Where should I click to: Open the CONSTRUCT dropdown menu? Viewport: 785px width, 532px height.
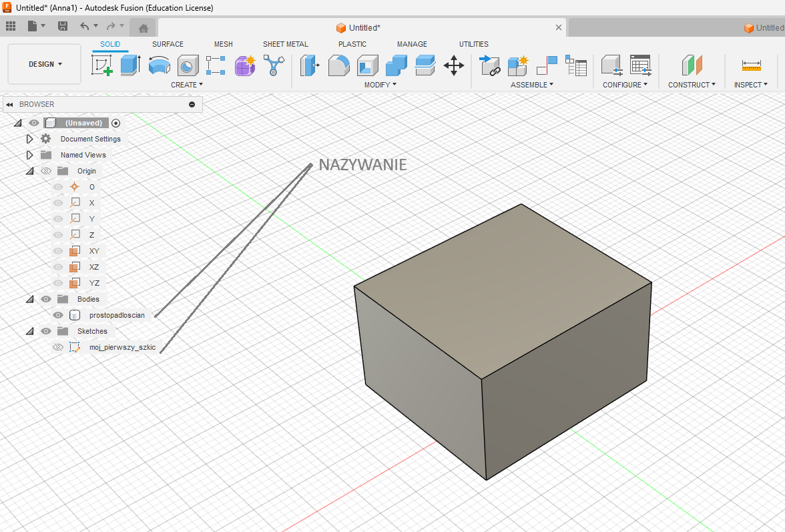click(692, 85)
